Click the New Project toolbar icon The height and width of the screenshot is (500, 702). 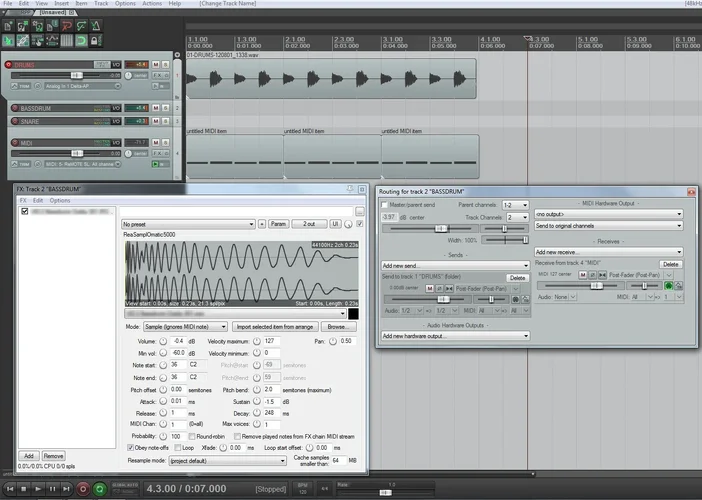(x=8, y=26)
